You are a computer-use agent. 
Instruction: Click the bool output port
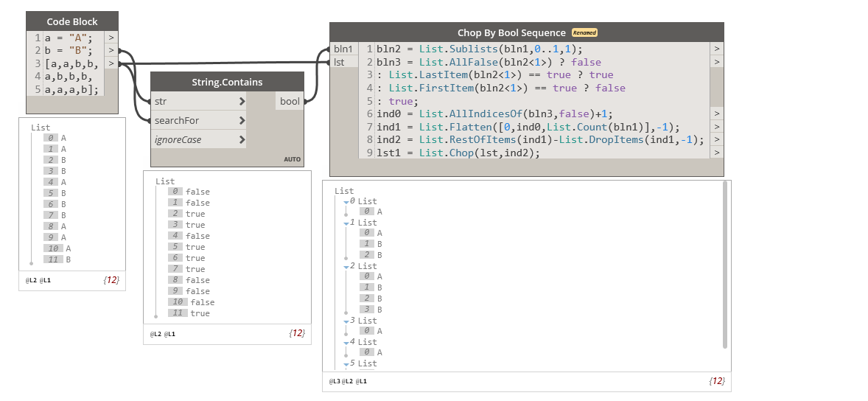coord(290,101)
